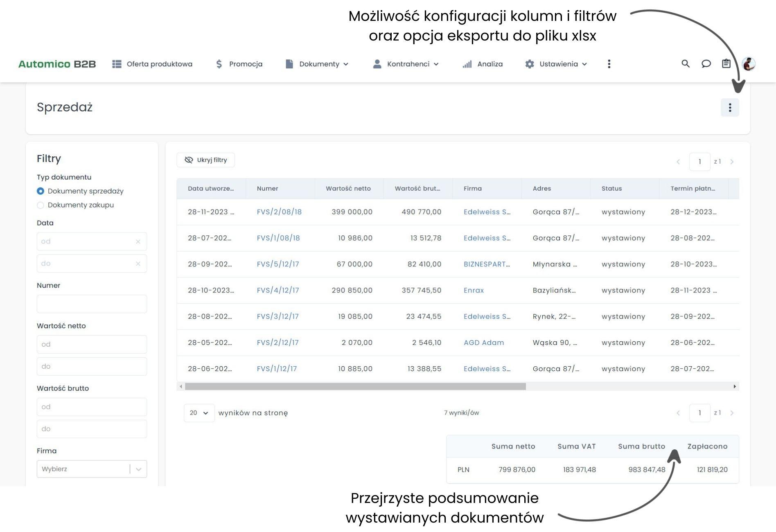
Task: Click the user avatar profile picture
Action: 749,64
